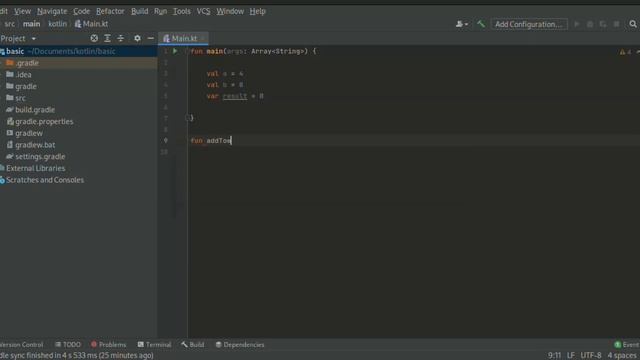Click the Select Opened File target icon
640x360 pixels.
click(x=94, y=38)
